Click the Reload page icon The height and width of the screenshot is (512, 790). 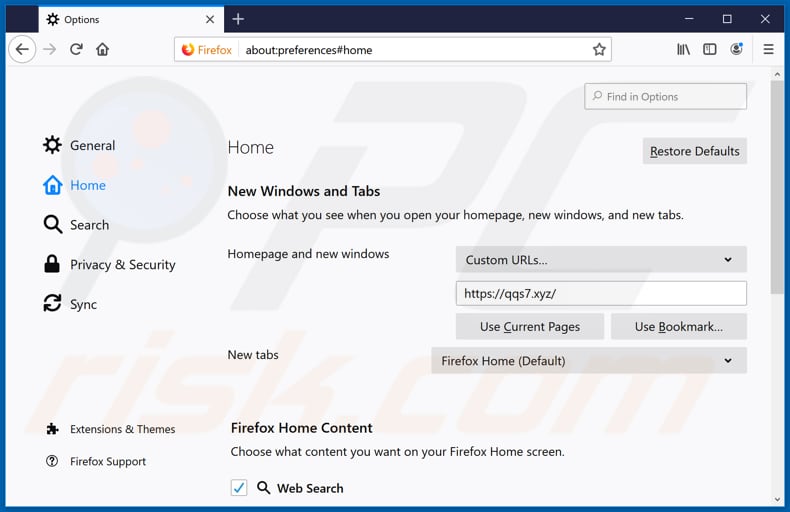click(76, 49)
